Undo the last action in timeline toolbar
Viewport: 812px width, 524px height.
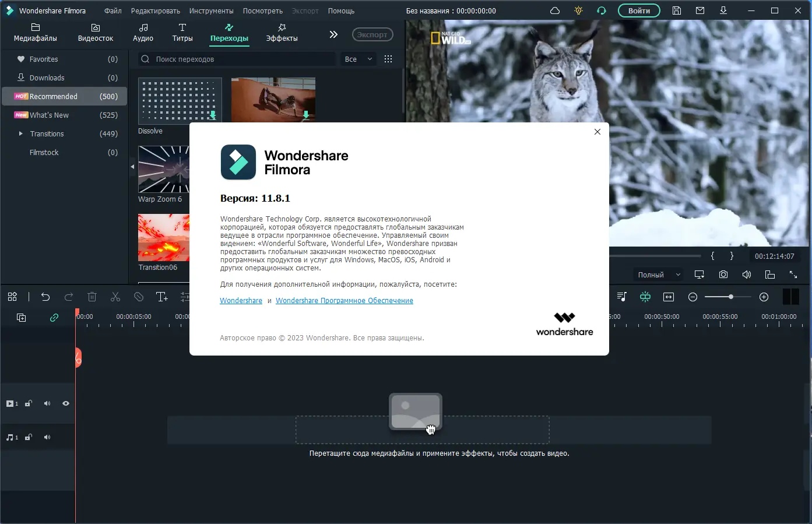(45, 297)
